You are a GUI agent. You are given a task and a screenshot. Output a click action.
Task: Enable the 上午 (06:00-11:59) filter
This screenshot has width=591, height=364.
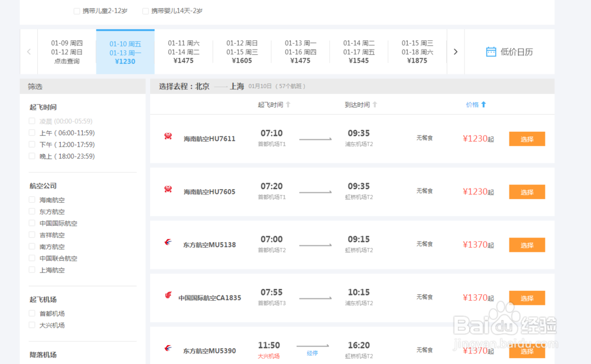point(32,133)
